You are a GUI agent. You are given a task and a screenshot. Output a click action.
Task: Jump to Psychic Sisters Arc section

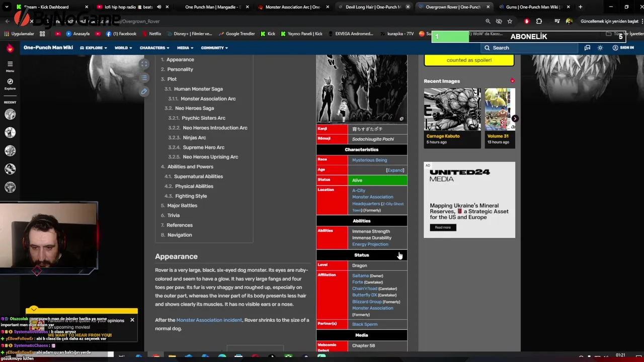pyautogui.click(x=203, y=118)
